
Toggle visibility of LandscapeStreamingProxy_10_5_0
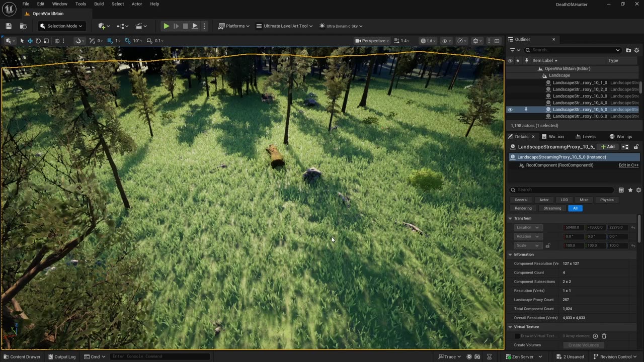(510, 110)
